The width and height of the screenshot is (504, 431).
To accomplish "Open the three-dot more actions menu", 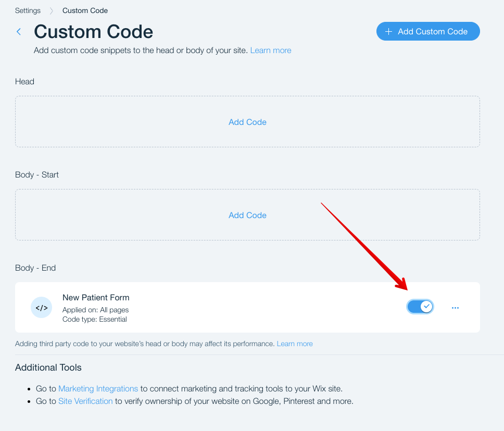I will tap(456, 308).
